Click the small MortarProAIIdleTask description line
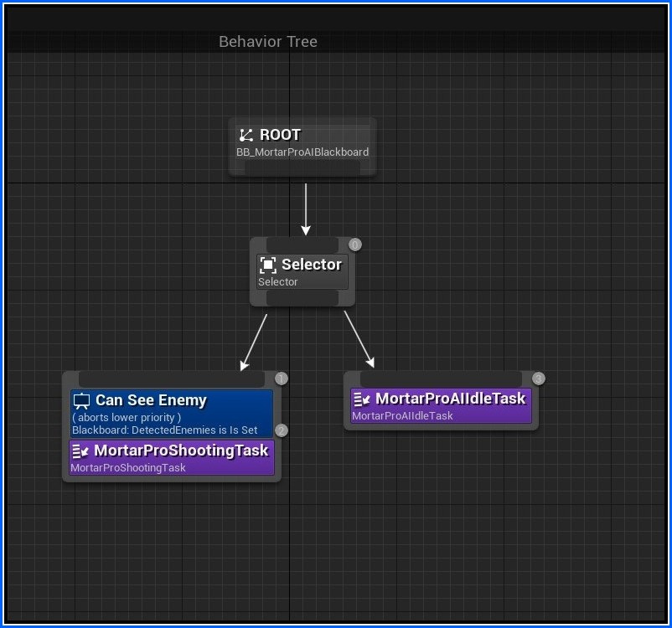Screen dimensions: 672x628 tap(402, 416)
